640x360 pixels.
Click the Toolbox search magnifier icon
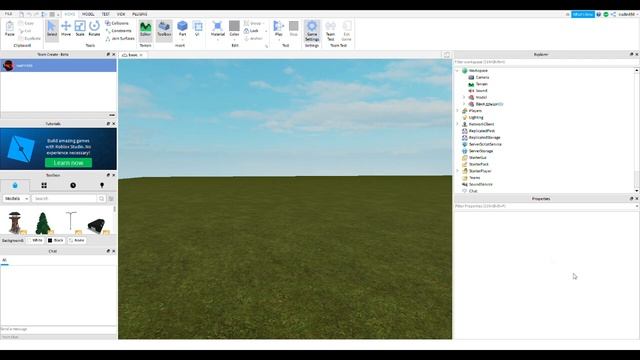(102, 198)
